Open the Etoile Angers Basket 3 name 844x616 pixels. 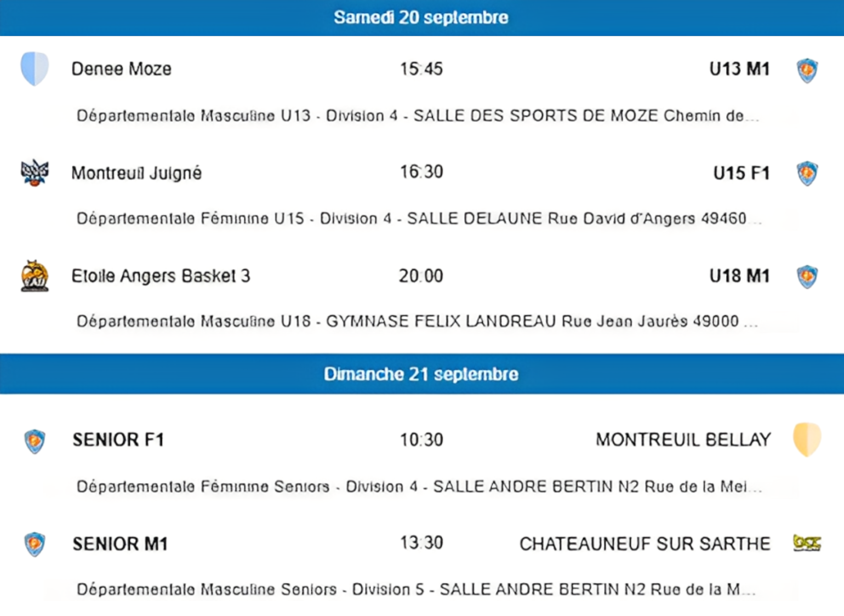click(x=161, y=276)
